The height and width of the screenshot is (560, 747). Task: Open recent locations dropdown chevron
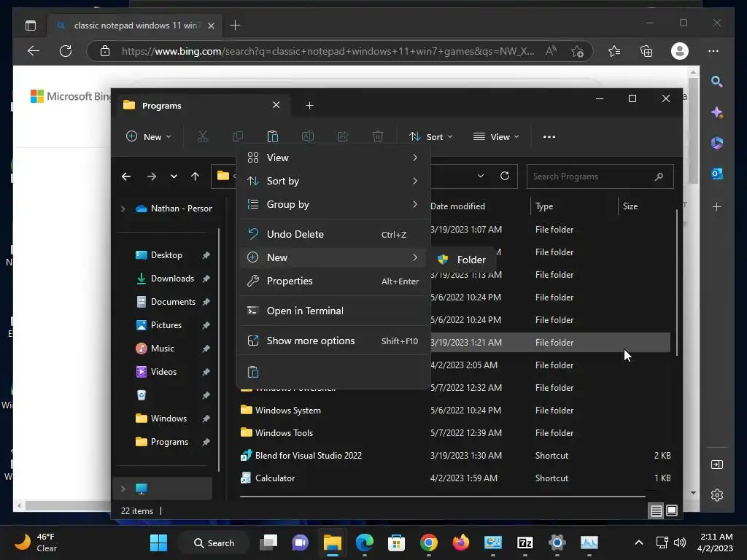pos(174,176)
